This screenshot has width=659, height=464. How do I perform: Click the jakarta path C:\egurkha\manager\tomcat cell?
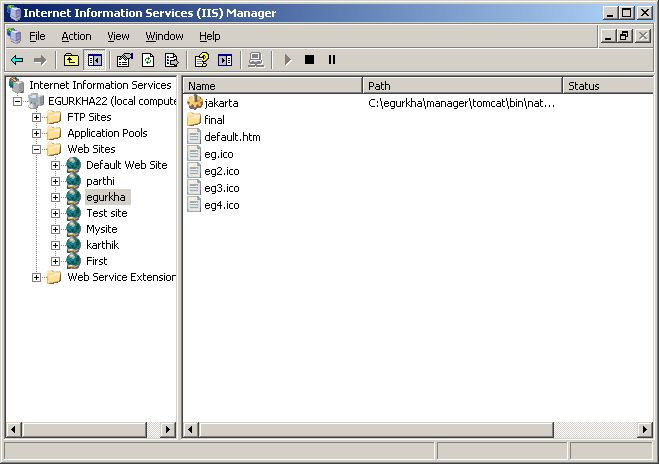coord(461,103)
